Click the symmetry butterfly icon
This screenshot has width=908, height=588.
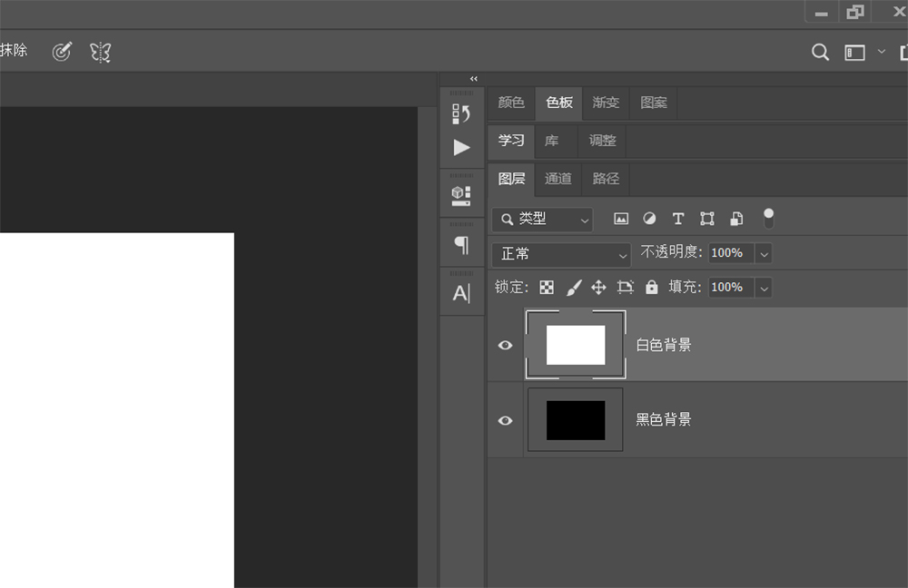click(x=100, y=52)
